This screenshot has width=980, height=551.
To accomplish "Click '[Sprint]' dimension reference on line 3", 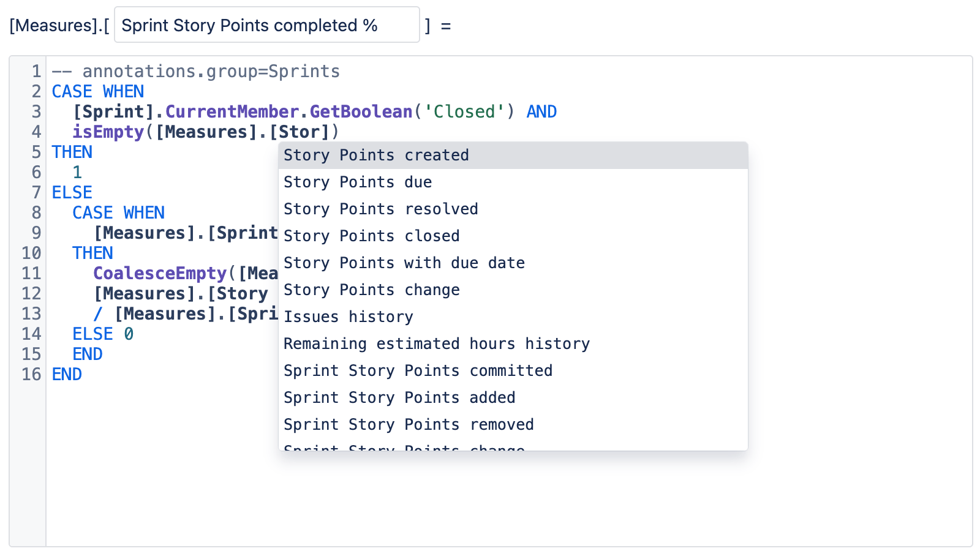I will click(113, 112).
